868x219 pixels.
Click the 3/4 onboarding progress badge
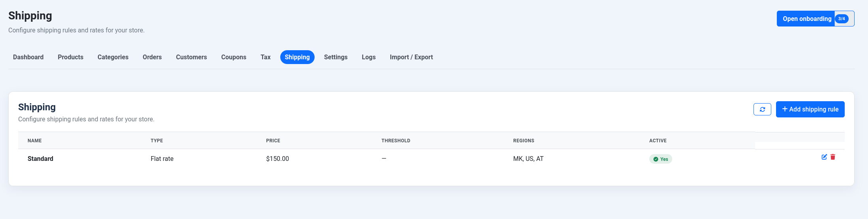pos(842,19)
